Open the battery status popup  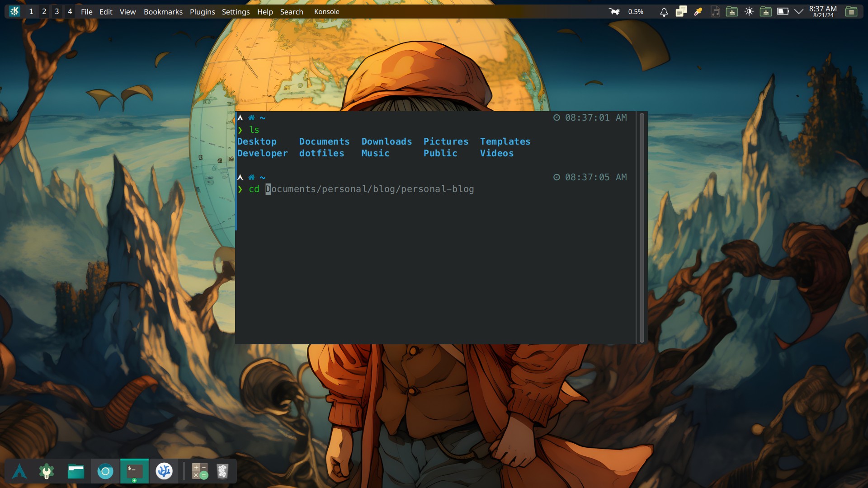tap(783, 12)
